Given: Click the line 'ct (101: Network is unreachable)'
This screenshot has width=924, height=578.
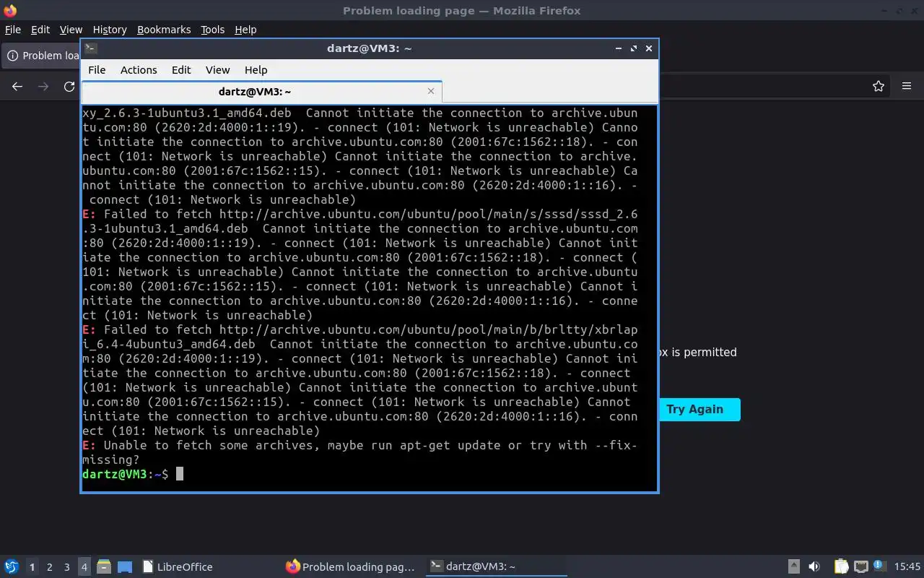Looking at the screenshot, I should (x=197, y=315).
